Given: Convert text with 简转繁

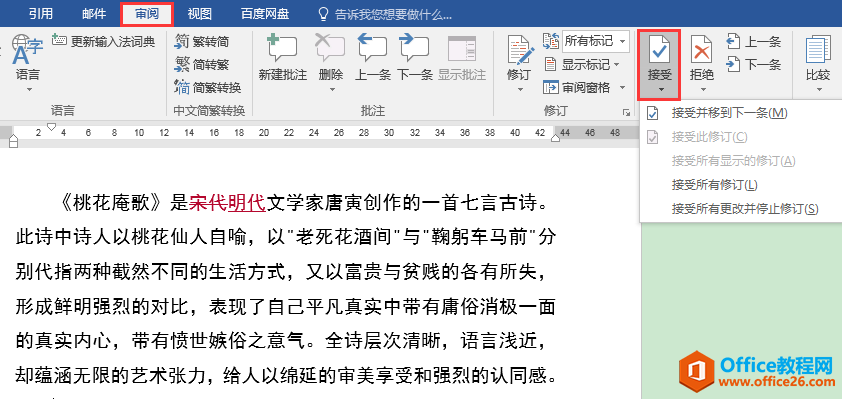Looking at the screenshot, I should [202, 64].
